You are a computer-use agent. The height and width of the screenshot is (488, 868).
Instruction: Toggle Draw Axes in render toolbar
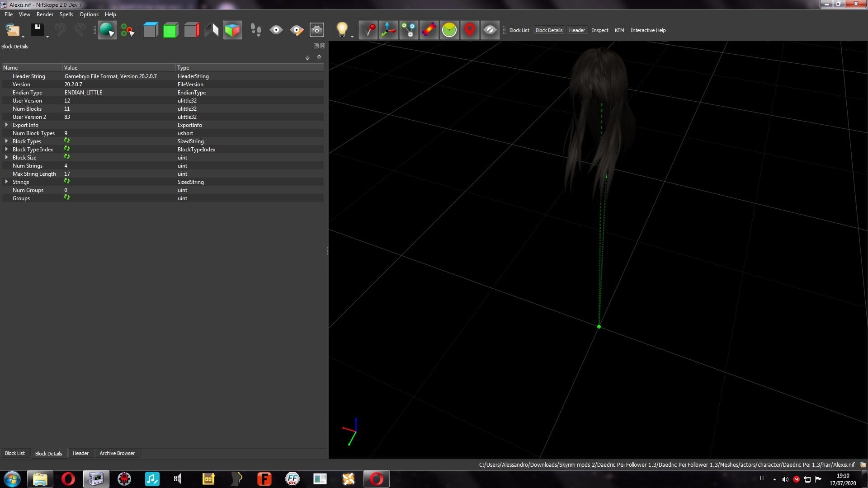pos(388,30)
